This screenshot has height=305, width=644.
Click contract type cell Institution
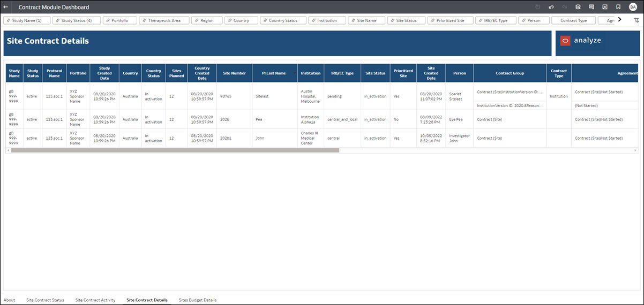click(559, 96)
